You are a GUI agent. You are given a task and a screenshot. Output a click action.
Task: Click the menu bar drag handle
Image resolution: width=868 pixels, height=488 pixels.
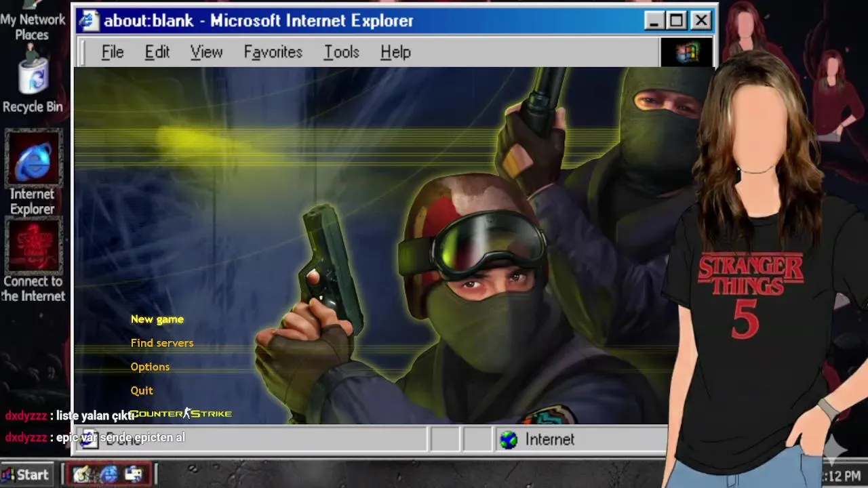point(83,52)
